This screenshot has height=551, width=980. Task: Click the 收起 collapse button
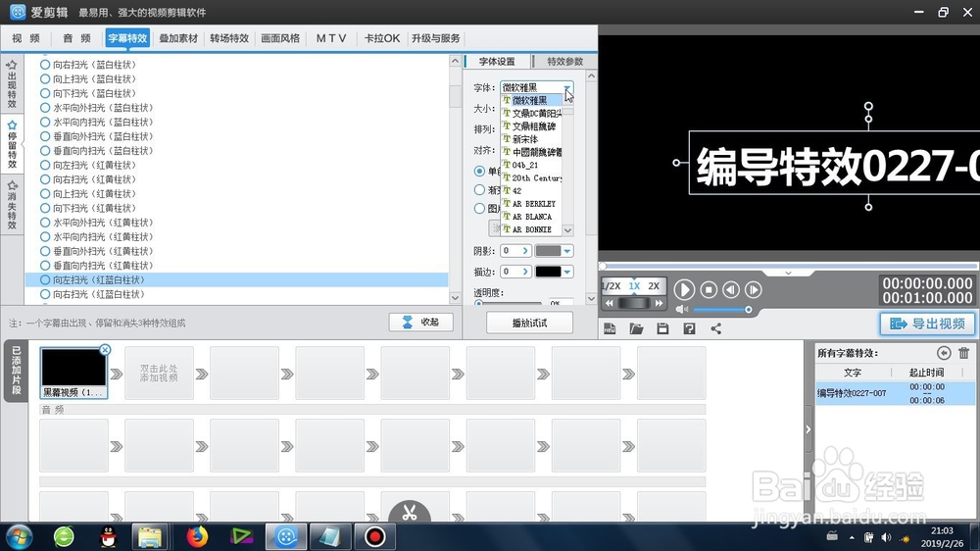click(421, 323)
